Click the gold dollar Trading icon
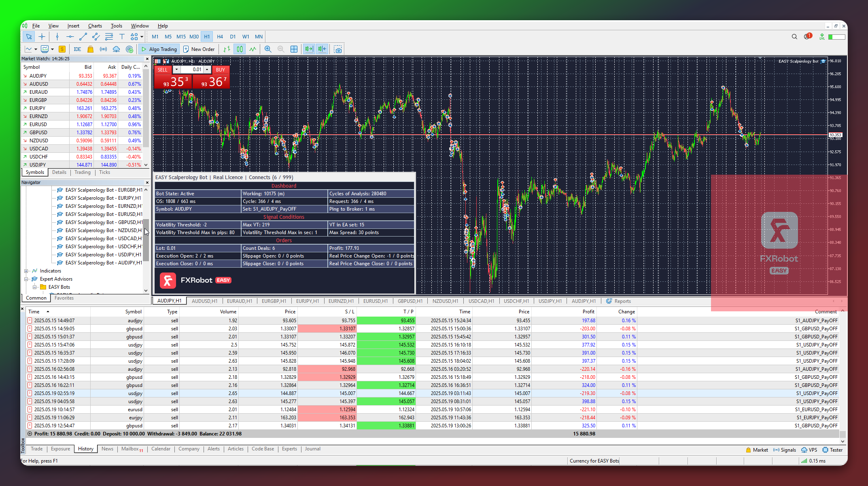Screen dimensions: 868x486 (62, 49)
